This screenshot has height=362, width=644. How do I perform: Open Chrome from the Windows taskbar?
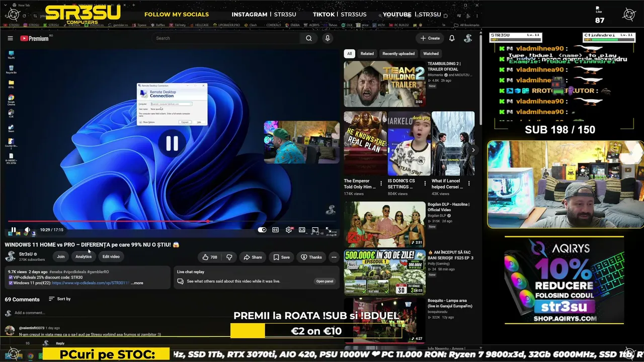30,356
